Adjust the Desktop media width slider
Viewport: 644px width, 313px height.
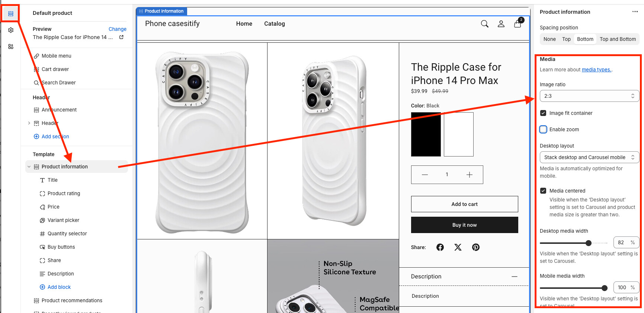click(x=574, y=243)
